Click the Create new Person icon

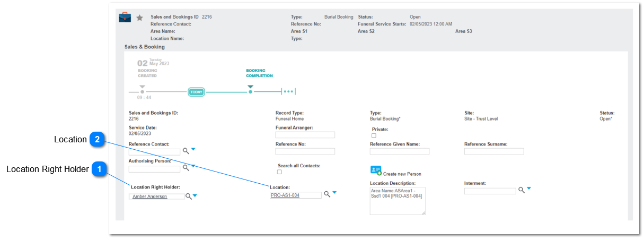(x=376, y=171)
